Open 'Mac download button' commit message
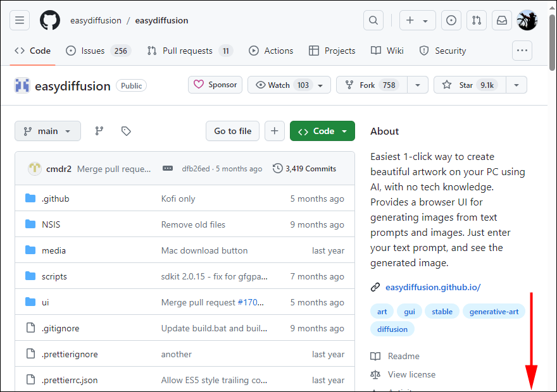557x392 pixels. click(204, 250)
